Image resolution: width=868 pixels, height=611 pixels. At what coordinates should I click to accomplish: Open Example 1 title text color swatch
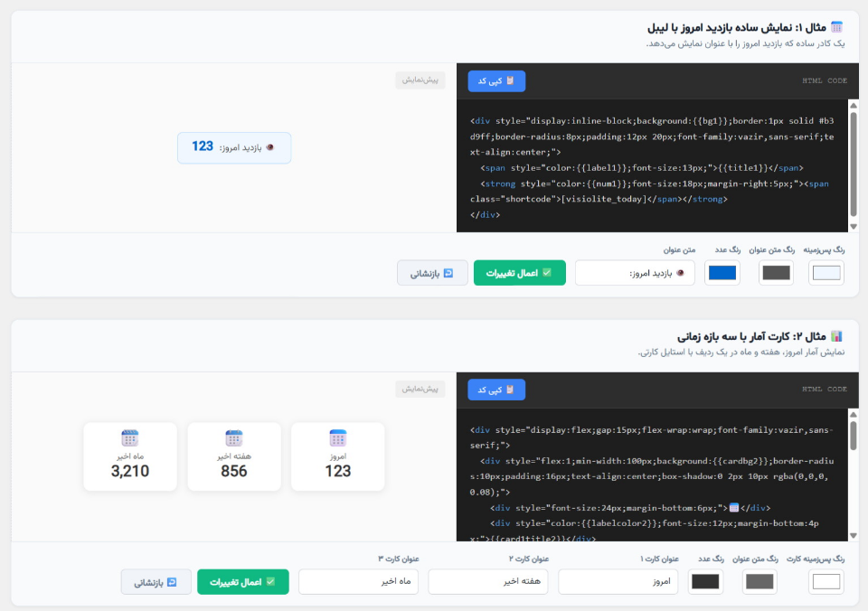click(776, 272)
